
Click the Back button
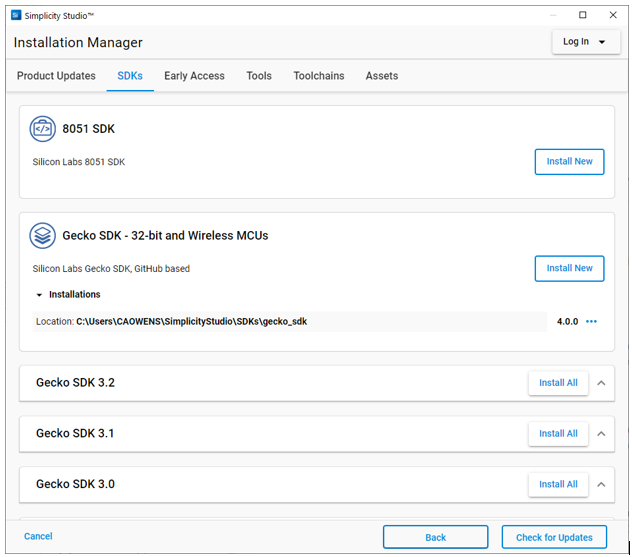435,537
